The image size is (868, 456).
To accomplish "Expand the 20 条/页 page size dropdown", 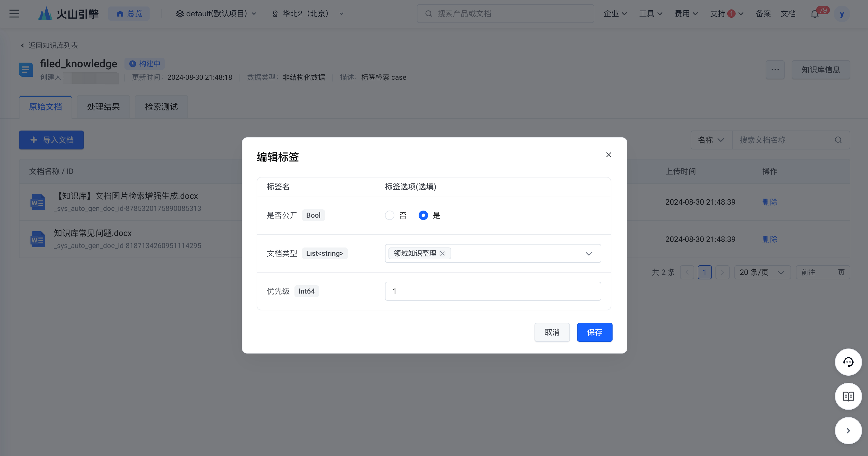I will [762, 272].
